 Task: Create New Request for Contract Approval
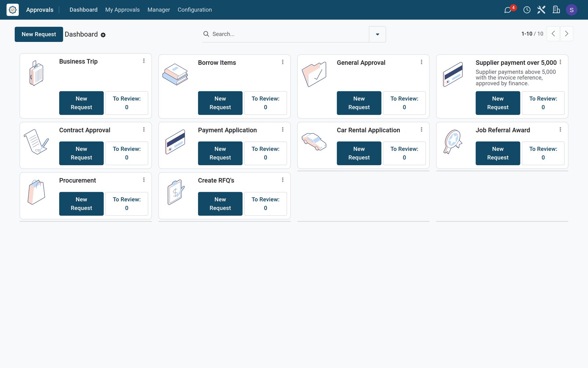click(x=82, y=153)
